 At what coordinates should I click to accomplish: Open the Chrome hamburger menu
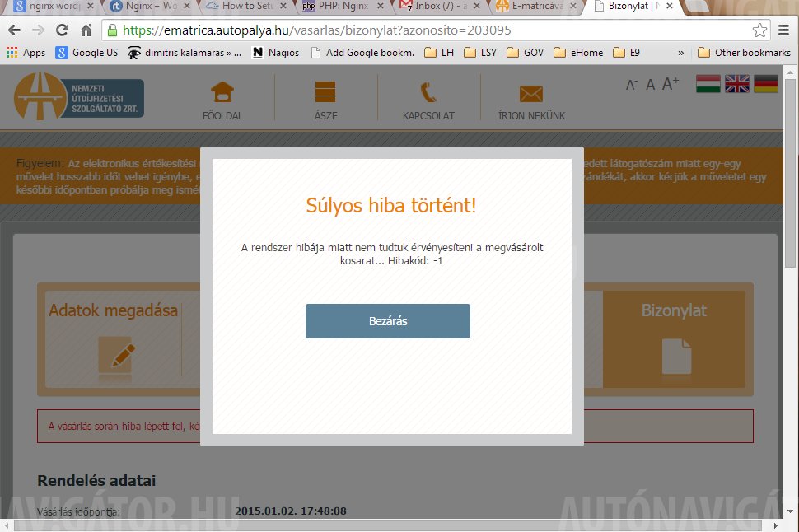784,30
